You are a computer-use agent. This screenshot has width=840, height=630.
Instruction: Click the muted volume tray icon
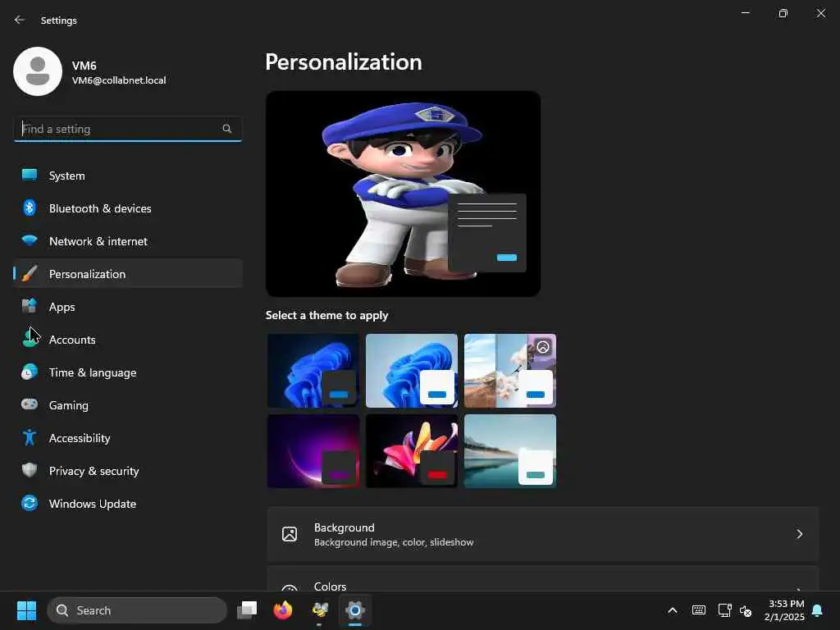tap(746, 610)
